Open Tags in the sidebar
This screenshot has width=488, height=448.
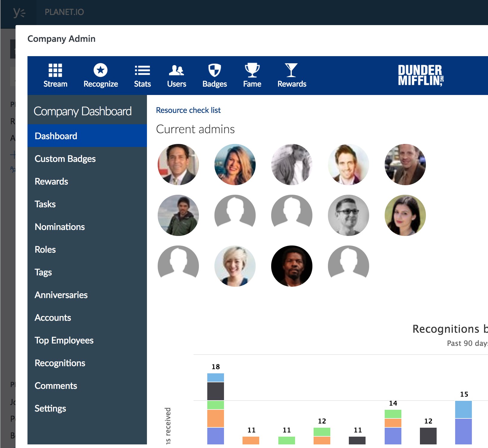pyautogui.click(x=87, y=272)
